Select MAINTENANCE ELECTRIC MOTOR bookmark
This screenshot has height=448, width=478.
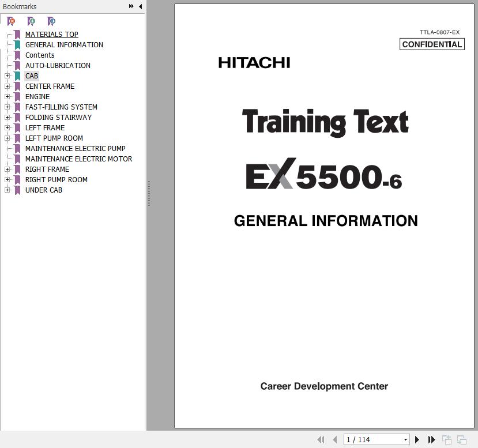(78, 159)
